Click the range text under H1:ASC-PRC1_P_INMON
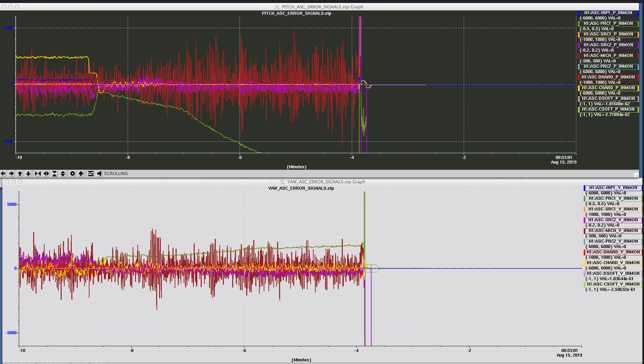This screenshot has height=364, width=644. (x=590, y=29)
